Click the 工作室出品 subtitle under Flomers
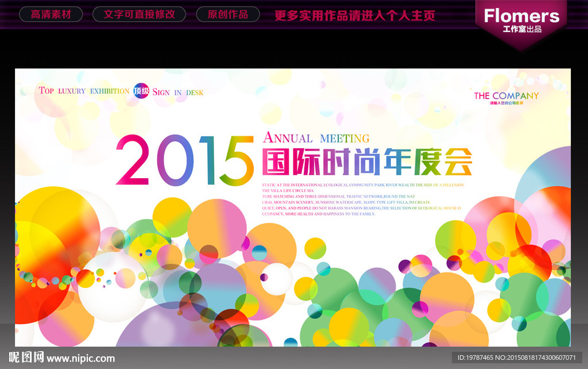The image size is (588, 369). pos(522,29)
